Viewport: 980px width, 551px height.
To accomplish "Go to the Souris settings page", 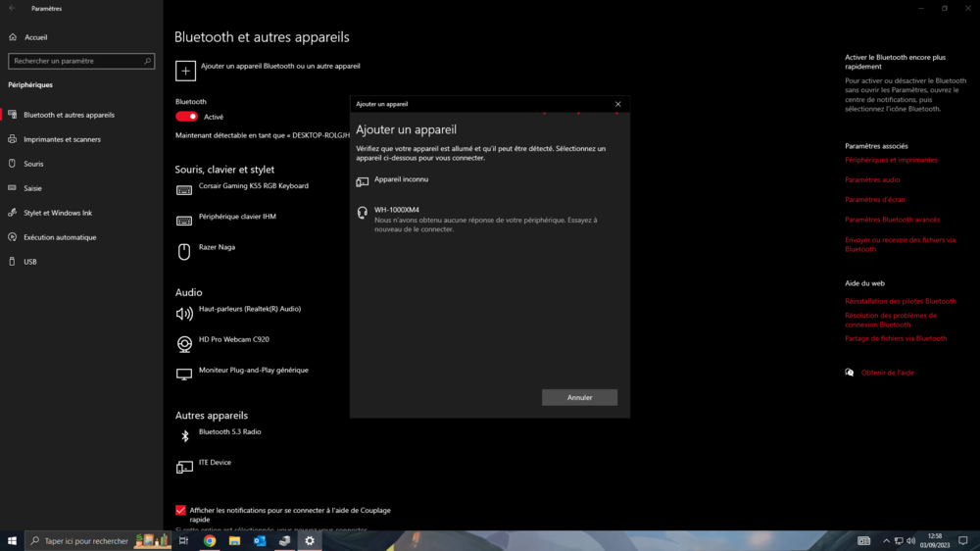I will click(33, 164).
